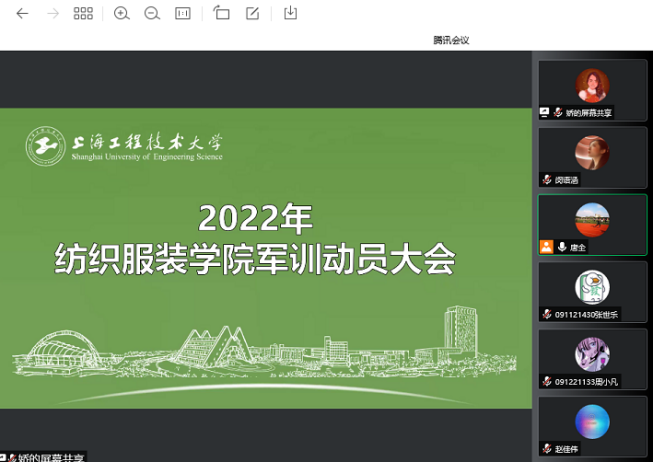Download the image with the save icon
This screenshot has height=462, width=653.
[x=291, y=14]
